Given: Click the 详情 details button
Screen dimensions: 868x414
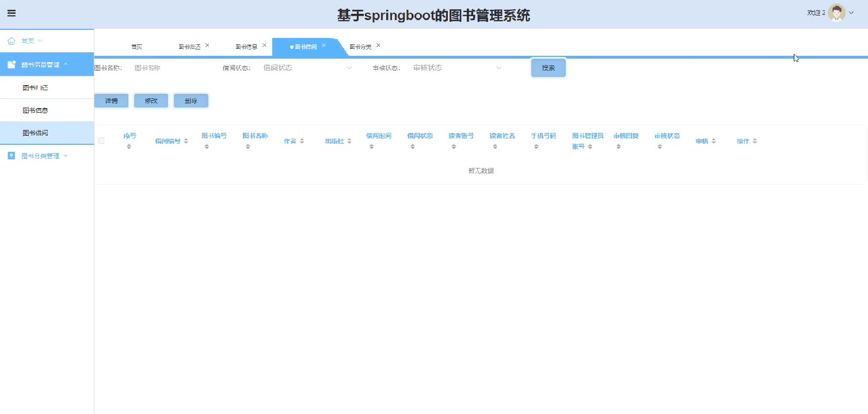Looking at the screenshot, I should point(111,101).
